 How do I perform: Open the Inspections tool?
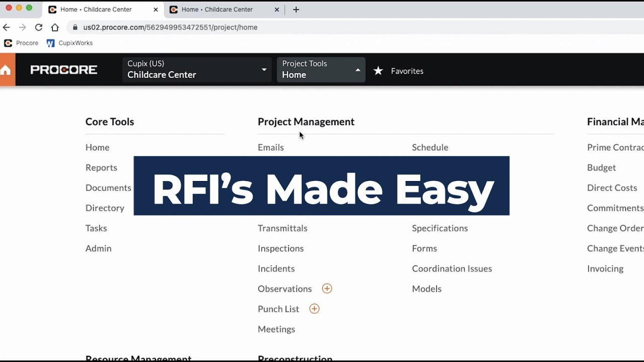[x=281, y=248]
